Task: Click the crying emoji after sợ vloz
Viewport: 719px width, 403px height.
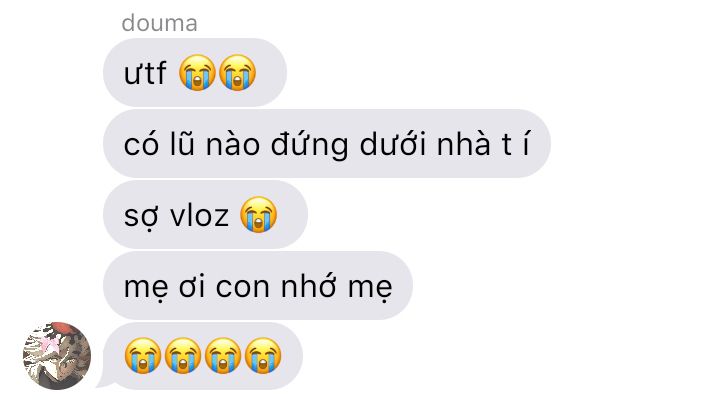Action: [259, 215]
